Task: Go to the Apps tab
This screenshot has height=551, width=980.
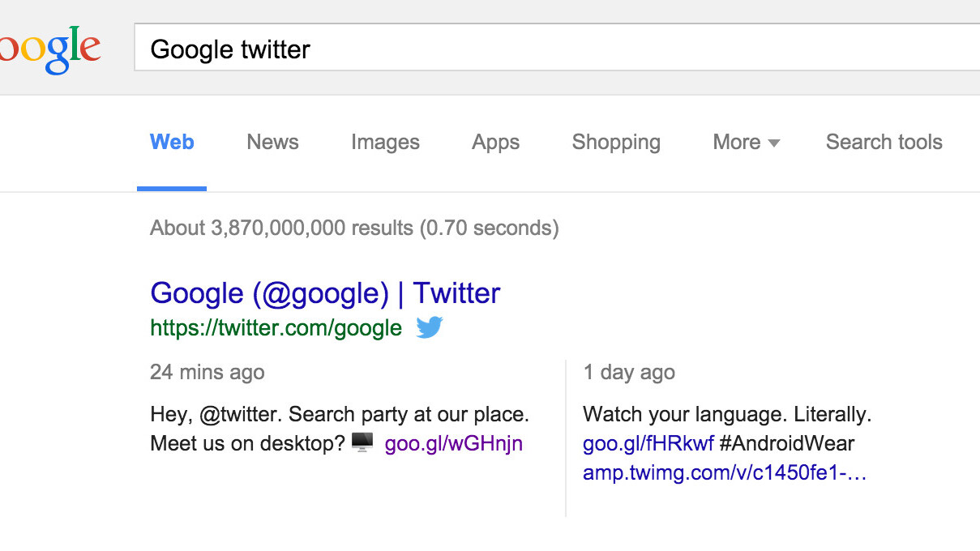Action: coord(495,143)
